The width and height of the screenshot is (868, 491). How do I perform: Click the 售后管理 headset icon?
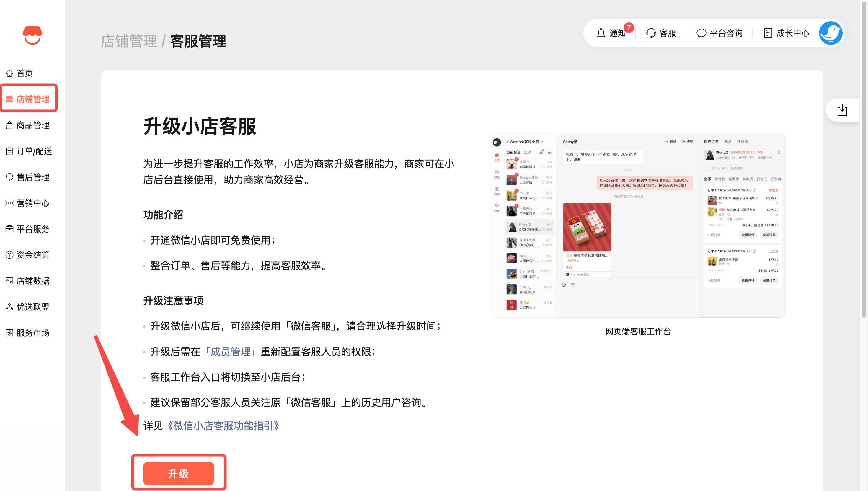pos(9,177)
